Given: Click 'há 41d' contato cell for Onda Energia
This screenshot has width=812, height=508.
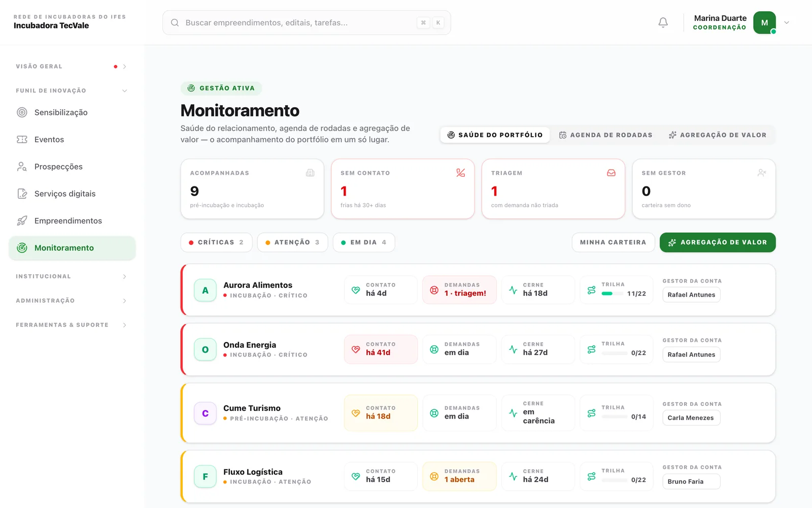Looking at the screenshot, I should (x=381, y=350).
